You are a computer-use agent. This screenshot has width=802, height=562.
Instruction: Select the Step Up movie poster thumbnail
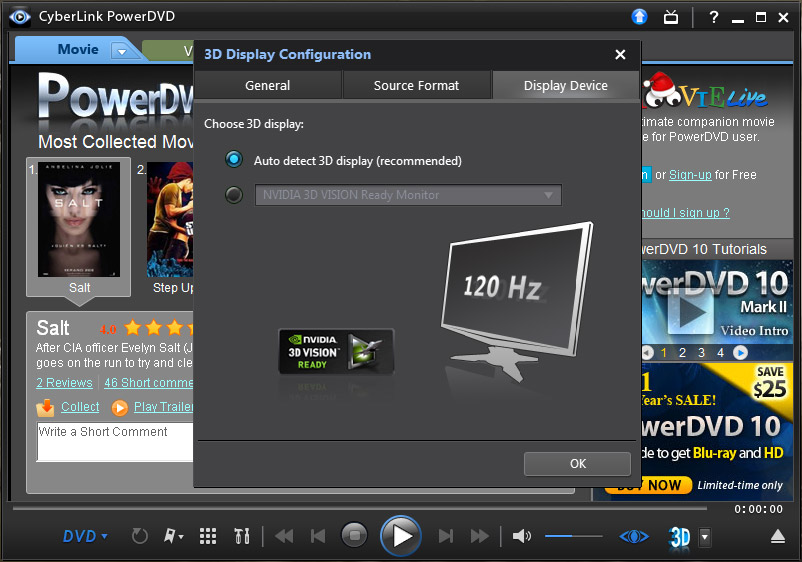pyautogui.click(x=170, y=219)
